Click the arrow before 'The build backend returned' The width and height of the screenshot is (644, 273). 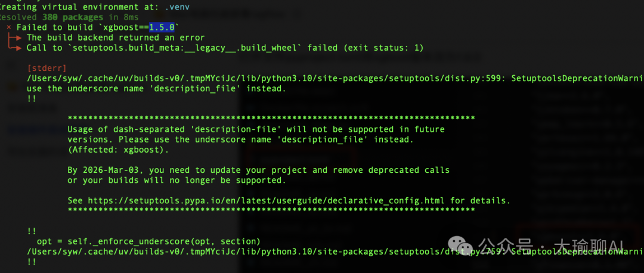14,38
